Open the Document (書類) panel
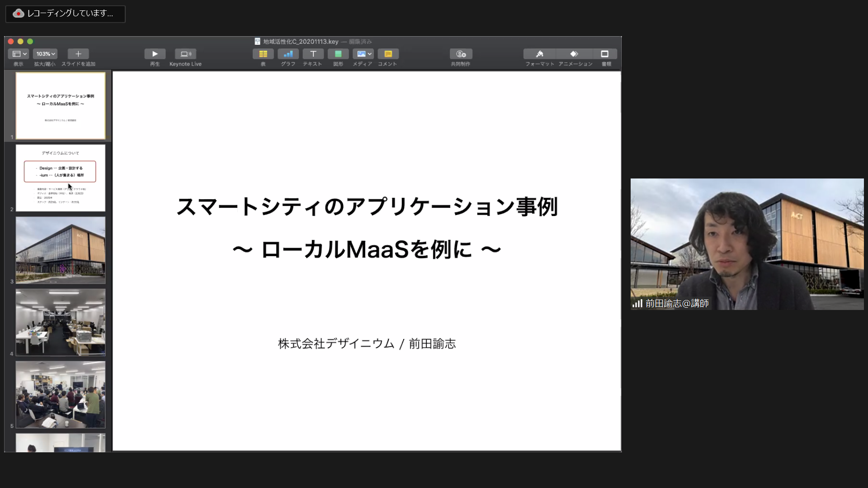The image size is (868, 488). click(605, 54)
